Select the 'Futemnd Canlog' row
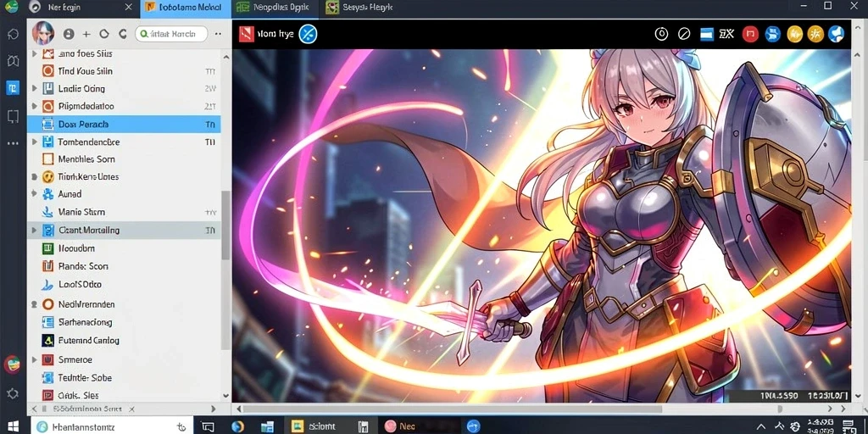 pyautogui.click(x=124, y=341)
